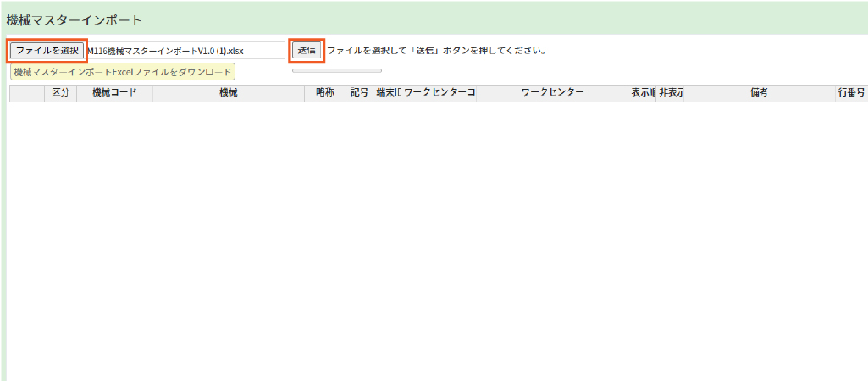Select the ワークセンター column header
868x381 pixels.
tap(551, 93)
